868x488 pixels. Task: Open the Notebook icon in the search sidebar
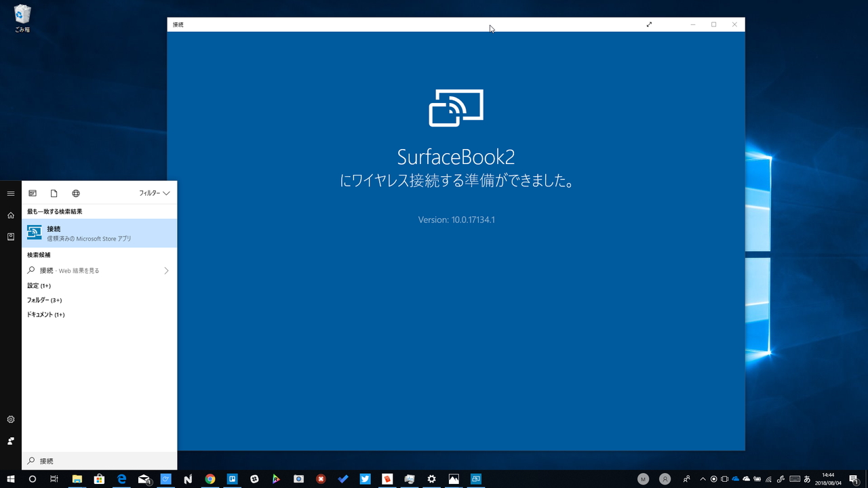[x=11, y=237]
